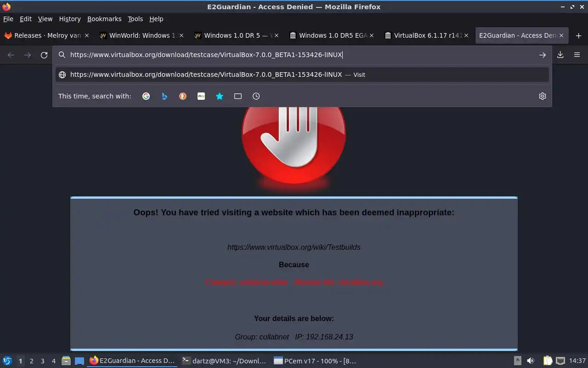Open file manager in taskbar
Screen dimensions: 588x368
pos(66,361)
